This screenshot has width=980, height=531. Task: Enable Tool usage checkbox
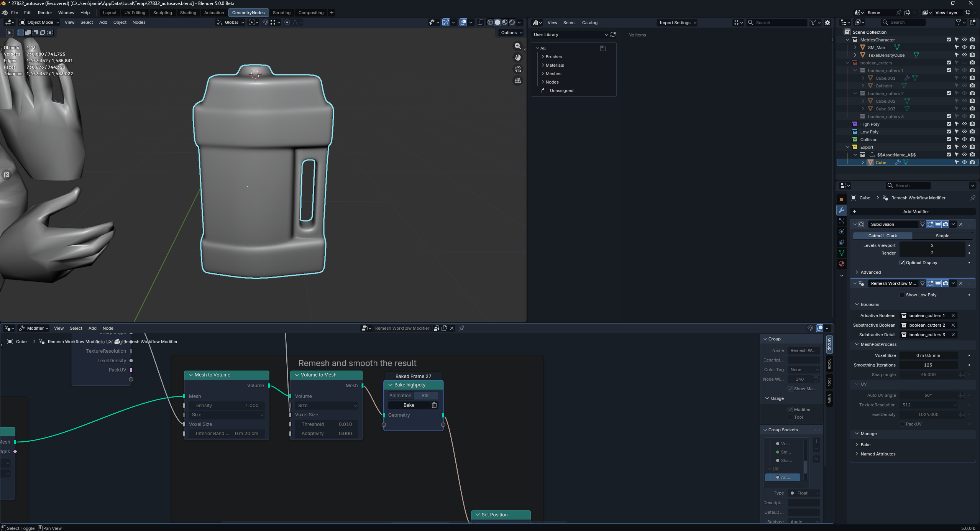click(790, 417)
